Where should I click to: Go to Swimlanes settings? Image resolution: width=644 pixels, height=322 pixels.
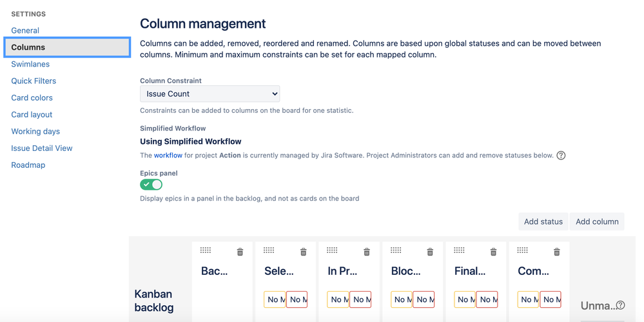click(30, 64)
